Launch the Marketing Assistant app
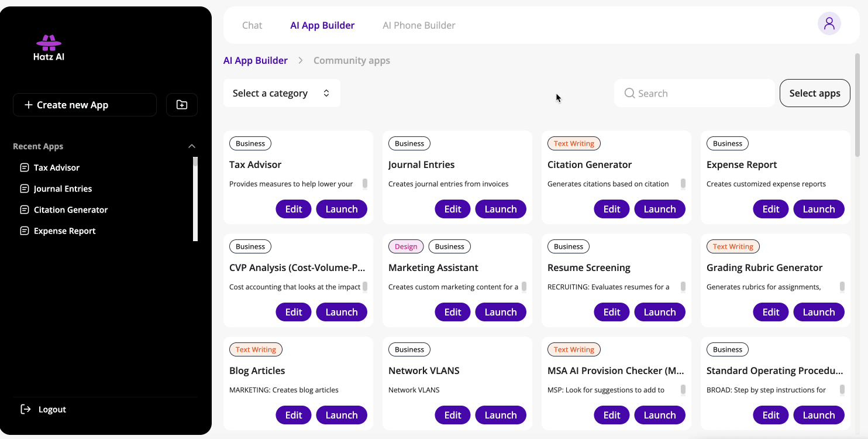The width and height of the screenshot is (868, 439). click(500, 312)
